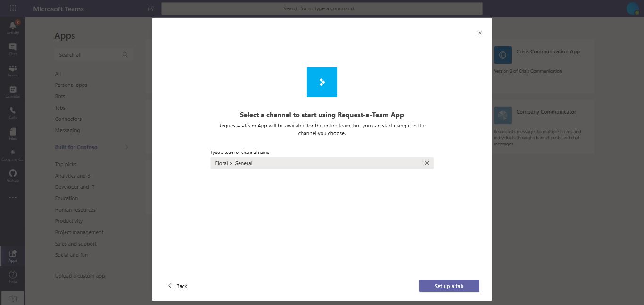Open Calls in the left rail
644x305 pixels.
[13, 112]
